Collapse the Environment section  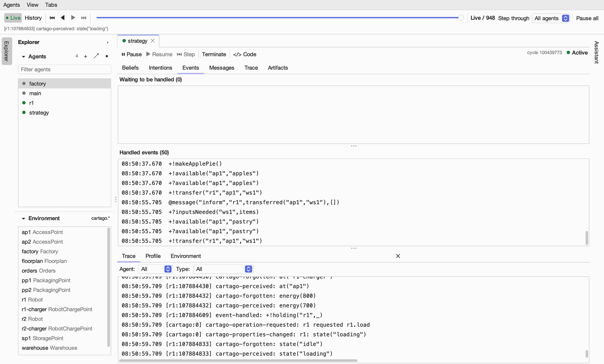[24, 218]
